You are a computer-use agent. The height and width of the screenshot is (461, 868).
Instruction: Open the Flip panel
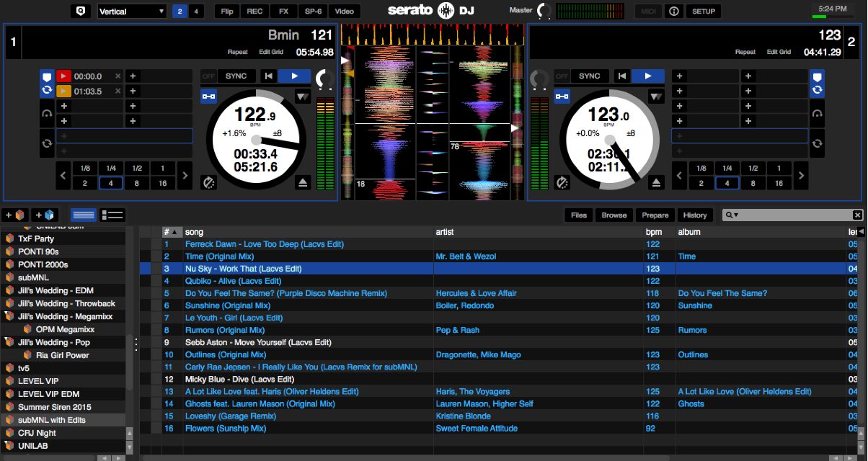226,11
